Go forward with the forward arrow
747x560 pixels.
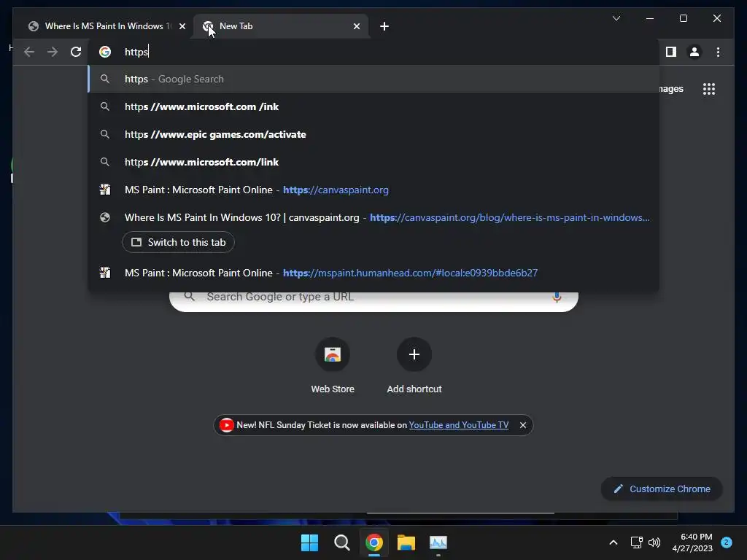[53, 52]
